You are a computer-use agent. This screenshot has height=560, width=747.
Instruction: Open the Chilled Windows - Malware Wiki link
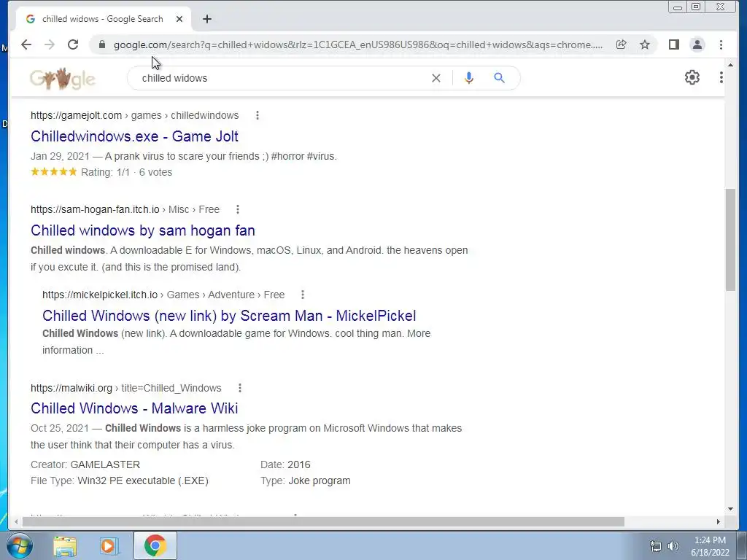click(x=134, y=408)
